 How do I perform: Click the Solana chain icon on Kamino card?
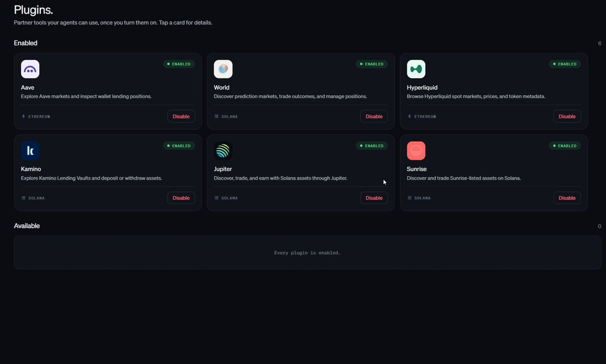[x=24, y=198]
